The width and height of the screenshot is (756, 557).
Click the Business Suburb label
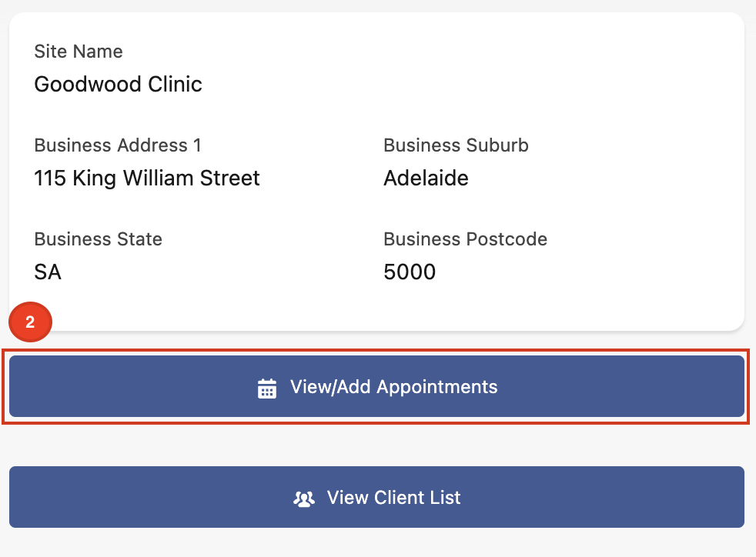456,145
